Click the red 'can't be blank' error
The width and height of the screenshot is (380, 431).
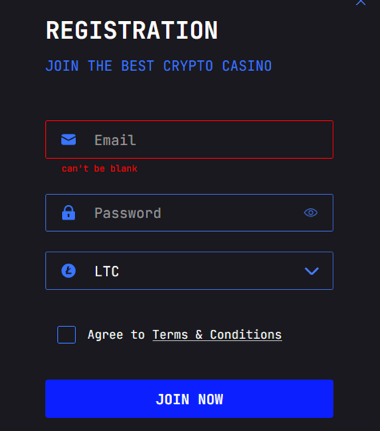point(99,168)
